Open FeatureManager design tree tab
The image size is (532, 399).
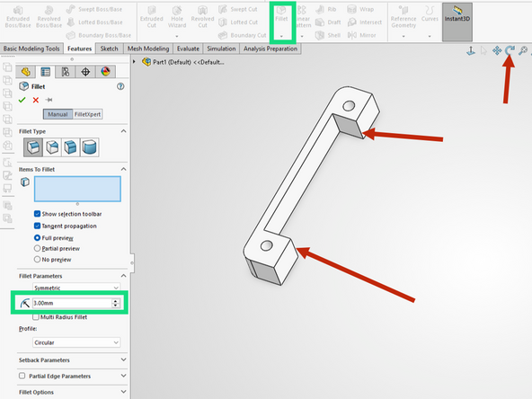coord(26,72)
